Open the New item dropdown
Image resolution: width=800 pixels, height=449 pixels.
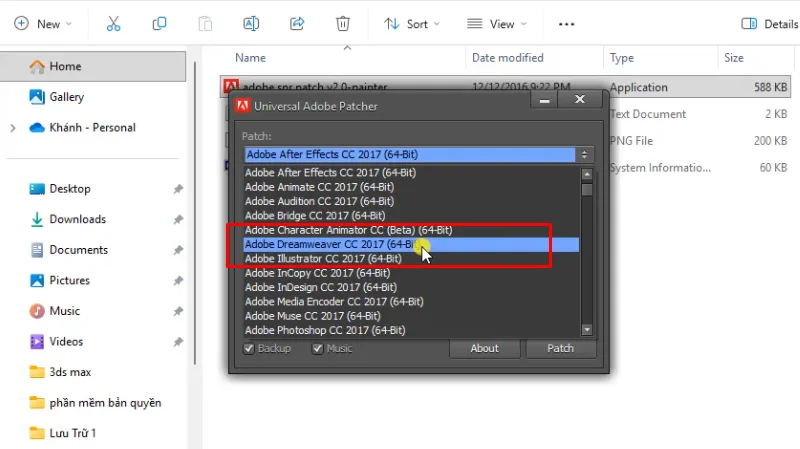point(43,24)
